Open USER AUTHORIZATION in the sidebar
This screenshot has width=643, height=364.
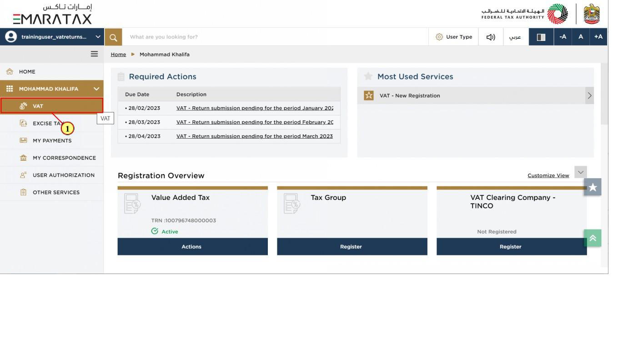coord(52,175)
